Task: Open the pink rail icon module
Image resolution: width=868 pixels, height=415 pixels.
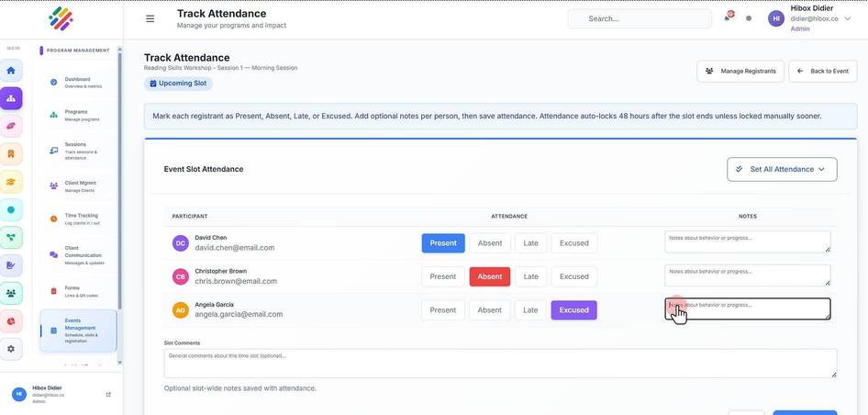Action: [11, 127]
